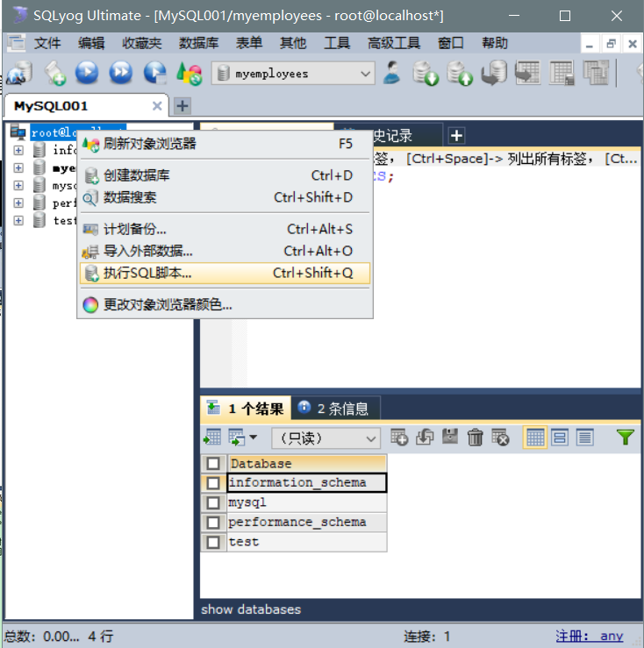
Task: Check the test row checkbox
Action: coord(213,542)
